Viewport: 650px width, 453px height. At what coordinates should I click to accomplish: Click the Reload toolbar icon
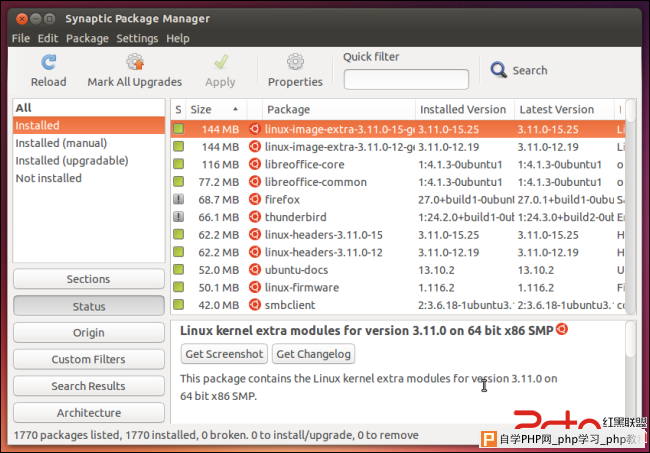[x=49, y=63]
